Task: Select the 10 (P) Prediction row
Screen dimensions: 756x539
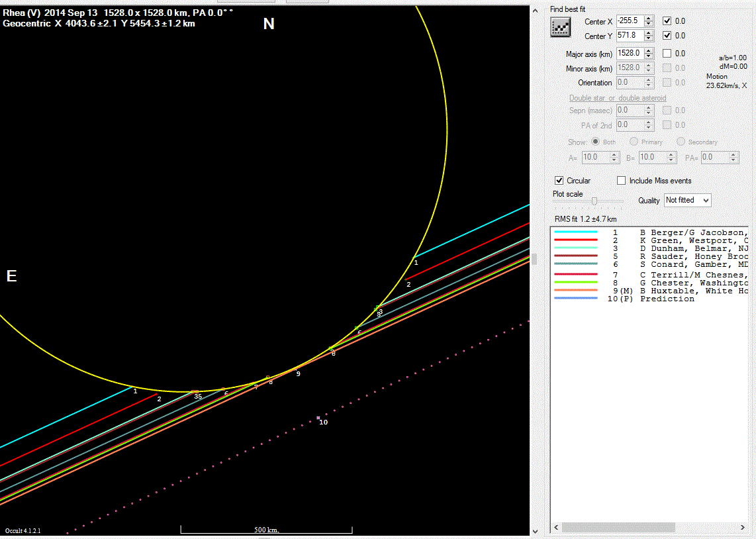Action: coord(649,299)
